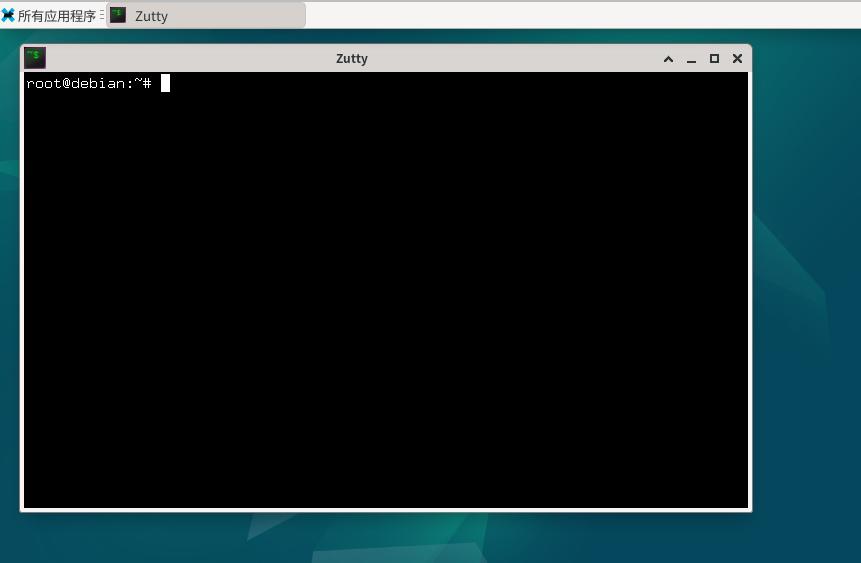Maximize the Zutty terminal window

point(714,58)
